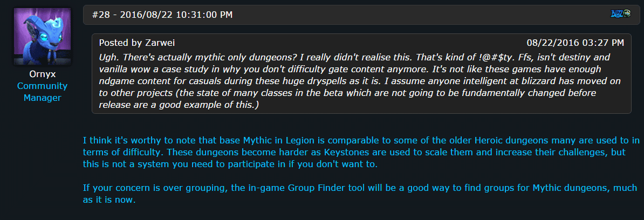Open Ornyx's avatar image
Viewport: 644px width, 220px height.
pos(41,36)
